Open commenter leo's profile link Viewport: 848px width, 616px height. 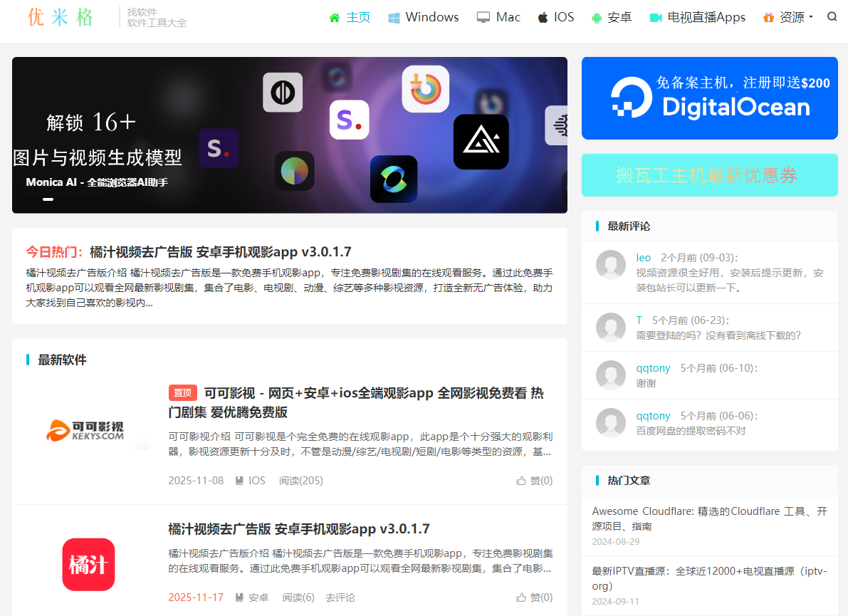click(643, 258)
